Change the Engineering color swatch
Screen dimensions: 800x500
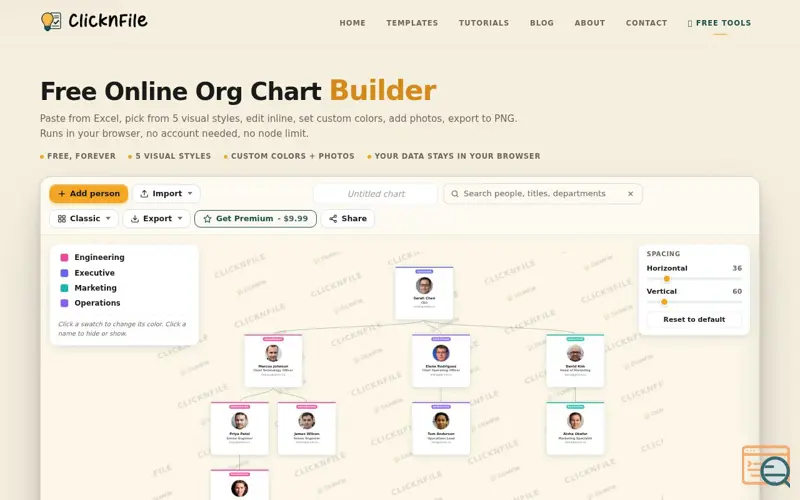[x=64, y=258]
